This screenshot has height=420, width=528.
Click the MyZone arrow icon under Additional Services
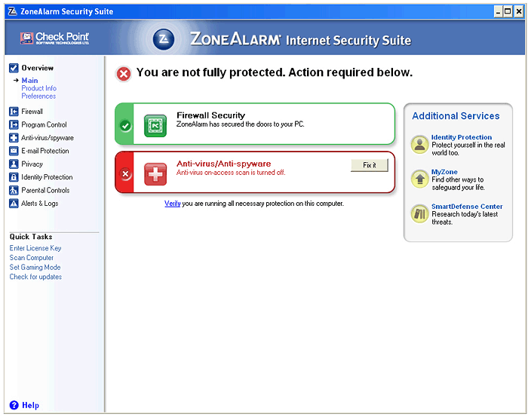click(x=419, y=179)
